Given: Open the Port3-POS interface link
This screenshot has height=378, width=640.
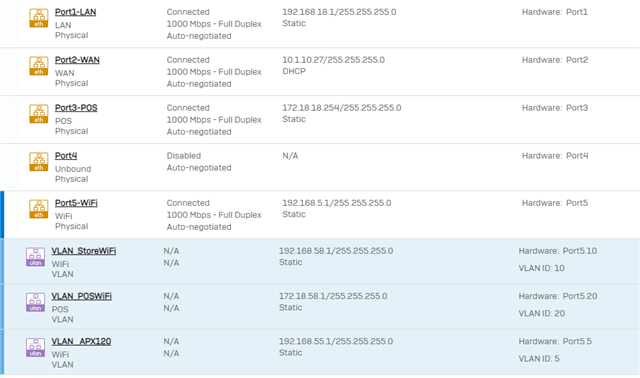Looking at the screenshot, I should click(x=76, y=108).
